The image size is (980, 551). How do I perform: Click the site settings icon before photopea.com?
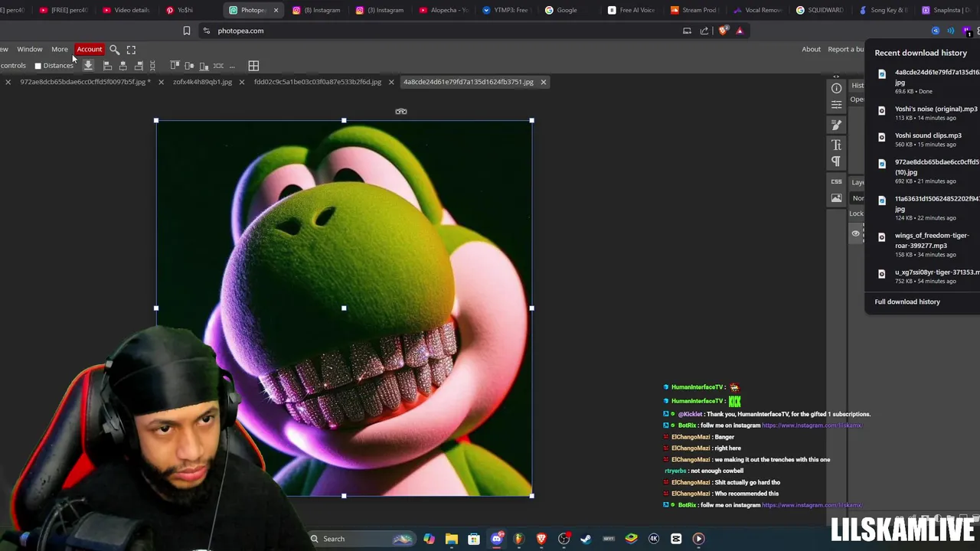[x=206, y=31]
